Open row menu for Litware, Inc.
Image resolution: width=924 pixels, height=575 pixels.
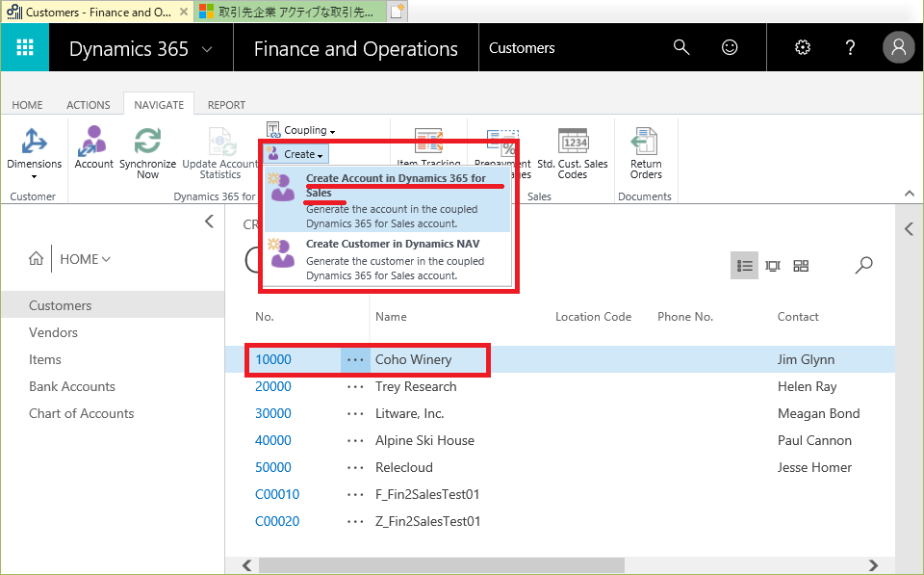[x=355, y=414]
